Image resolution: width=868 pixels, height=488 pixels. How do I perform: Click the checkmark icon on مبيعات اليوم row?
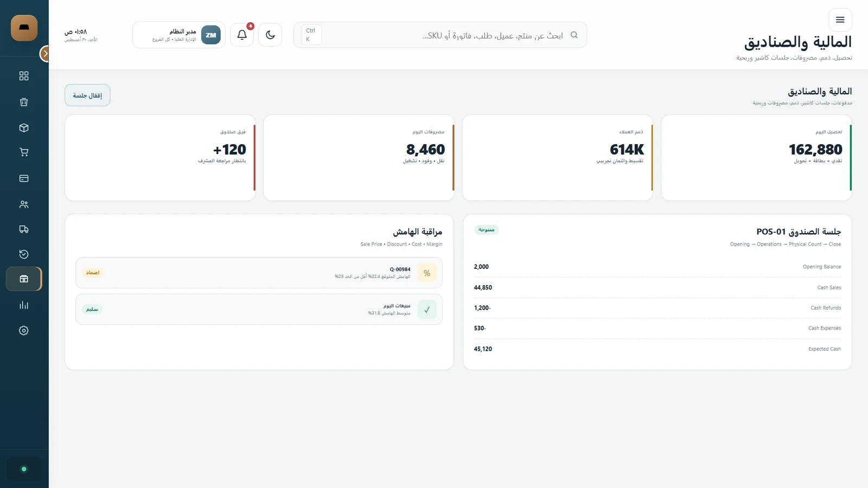click(427, 310)
